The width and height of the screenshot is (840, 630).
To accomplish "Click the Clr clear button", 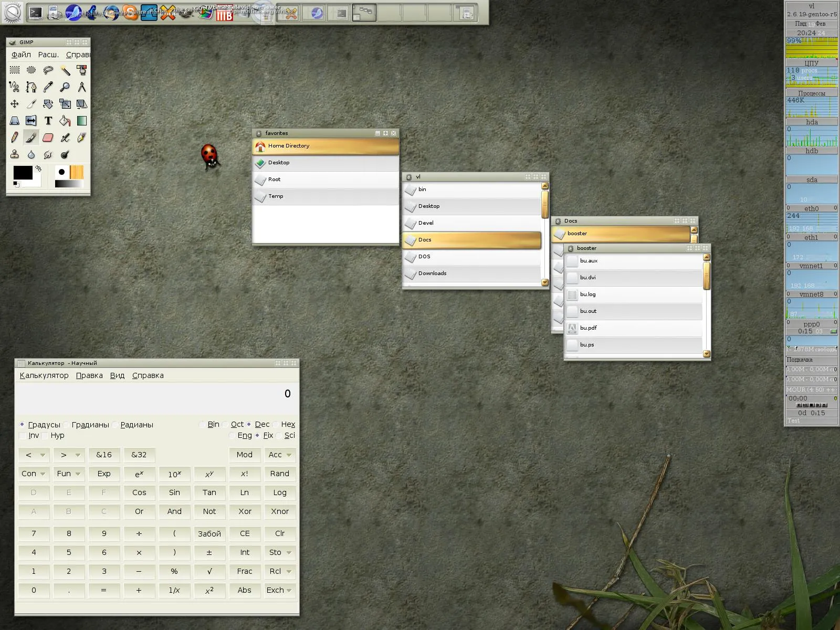I will tap(280, 533).
